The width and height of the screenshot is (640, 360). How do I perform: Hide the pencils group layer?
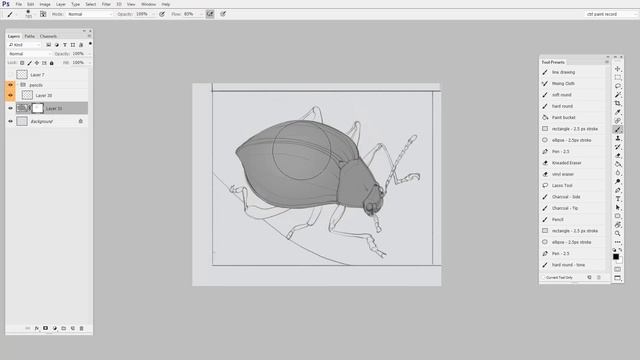[x=11, y=85]
